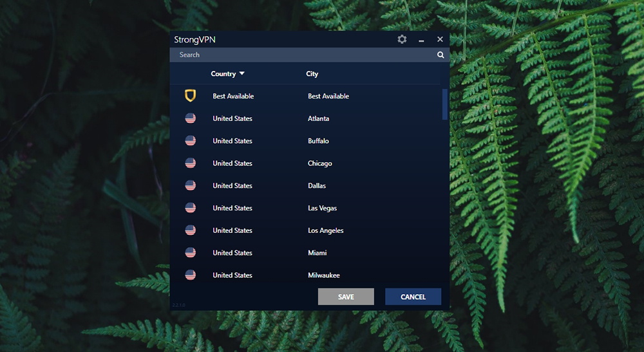This screenshot has height=352, width=644.
Task: Select the Milwaukee server
Action: pyautogui.click(x=324, y=275)
